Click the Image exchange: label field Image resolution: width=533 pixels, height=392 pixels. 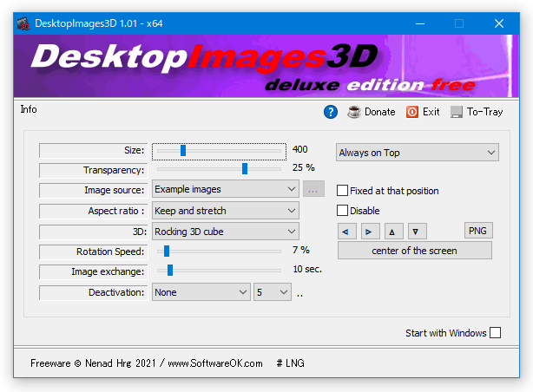(94, 271)
